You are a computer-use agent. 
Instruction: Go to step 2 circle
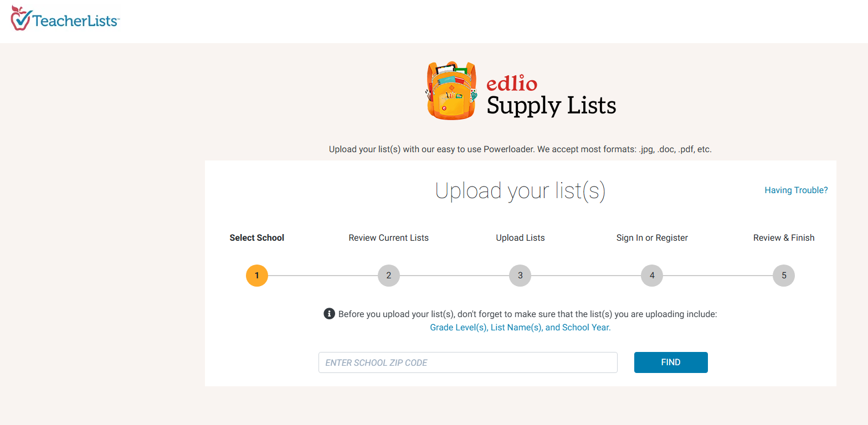389,276
